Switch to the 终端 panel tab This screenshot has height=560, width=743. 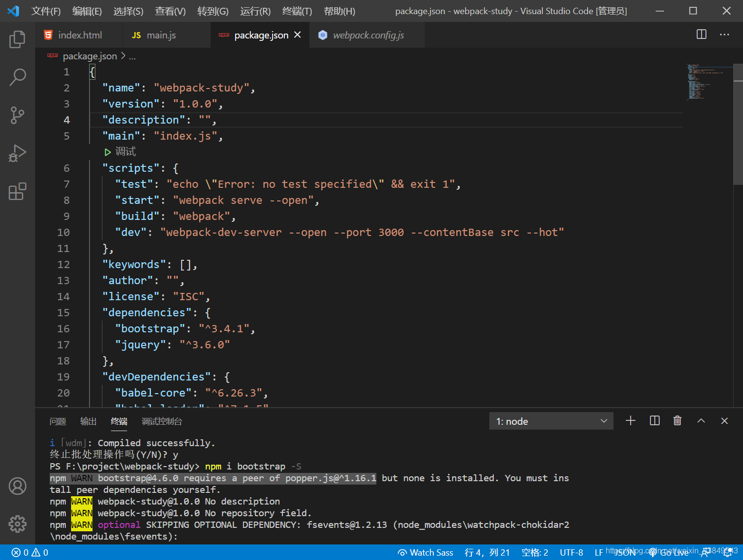[119, 421]
